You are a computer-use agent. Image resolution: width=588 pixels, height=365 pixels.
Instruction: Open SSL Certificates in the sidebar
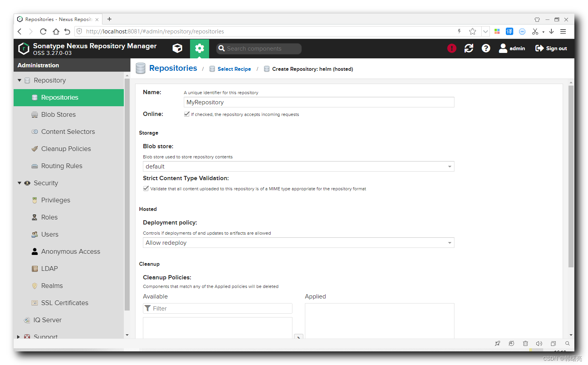click(x=69, y=303)
